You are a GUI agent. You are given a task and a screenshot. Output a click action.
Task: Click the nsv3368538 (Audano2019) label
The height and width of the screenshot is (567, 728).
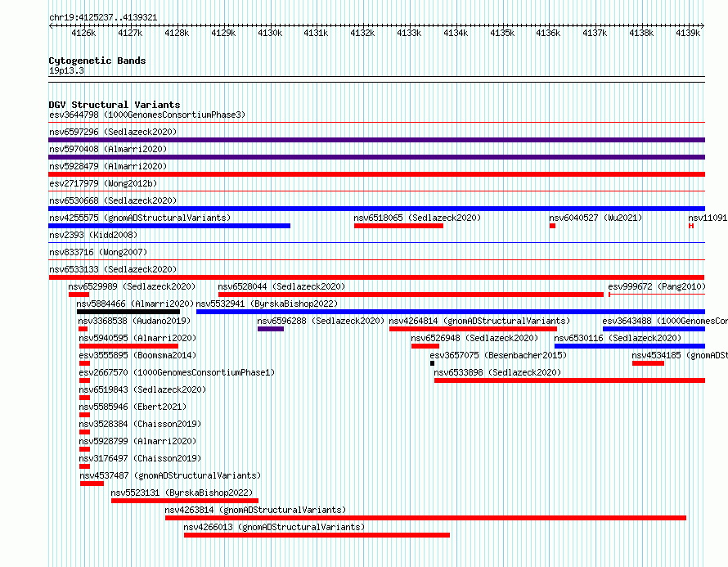point(134,321)
